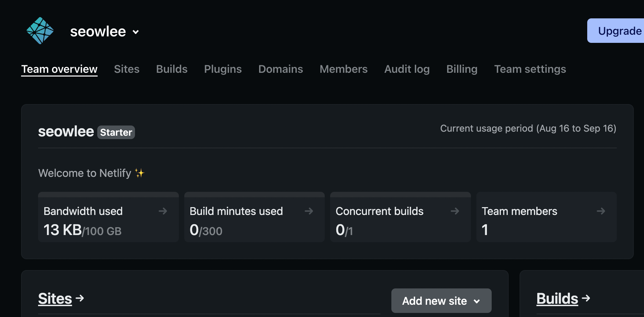Click the arrow icon beside Sites heading
This screenshot has width=644, height=317.
click(x=80, y=298)
